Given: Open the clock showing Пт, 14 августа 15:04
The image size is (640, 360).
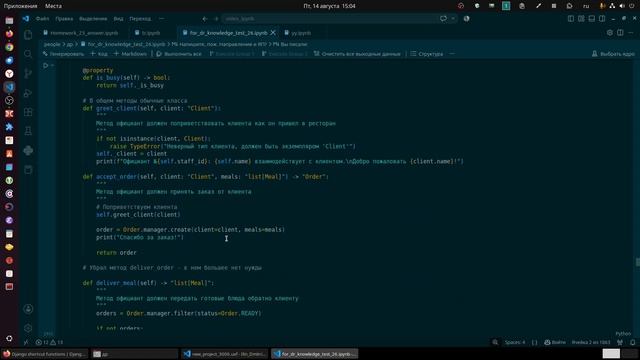Looking at the screenshot, I should coord(329,6).
